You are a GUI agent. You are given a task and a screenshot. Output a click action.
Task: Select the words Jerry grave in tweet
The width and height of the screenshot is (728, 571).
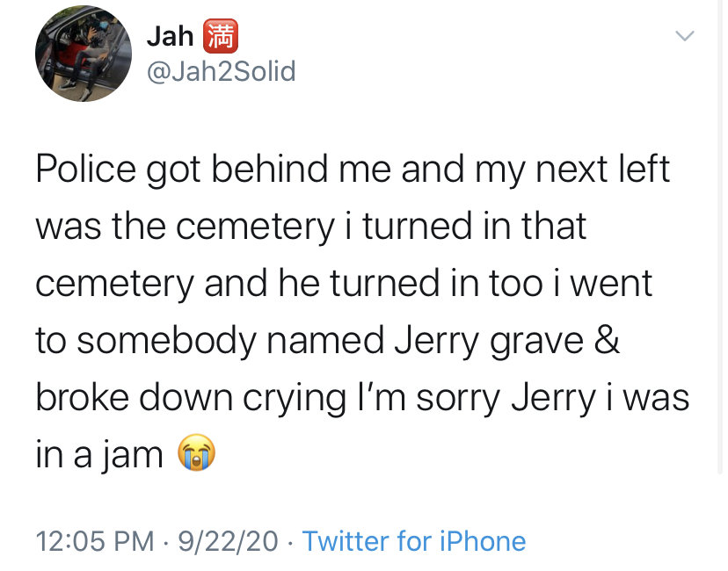point(489,343)
